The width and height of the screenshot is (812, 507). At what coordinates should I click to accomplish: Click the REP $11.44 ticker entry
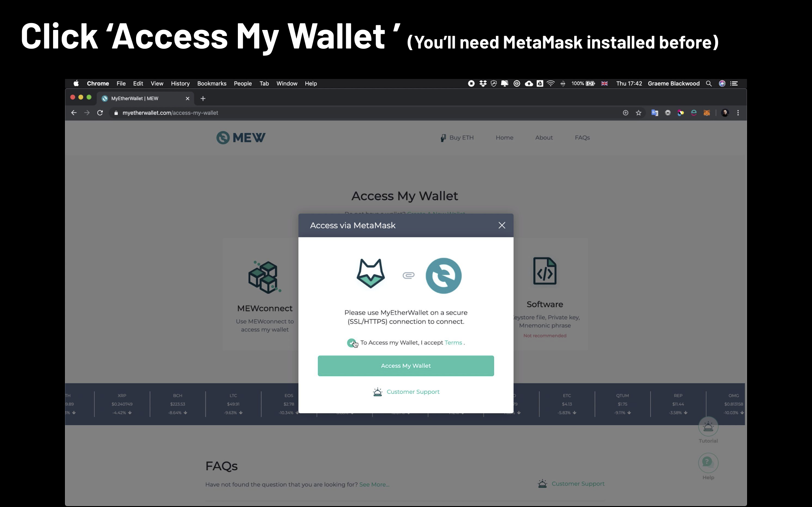point(678,404)
